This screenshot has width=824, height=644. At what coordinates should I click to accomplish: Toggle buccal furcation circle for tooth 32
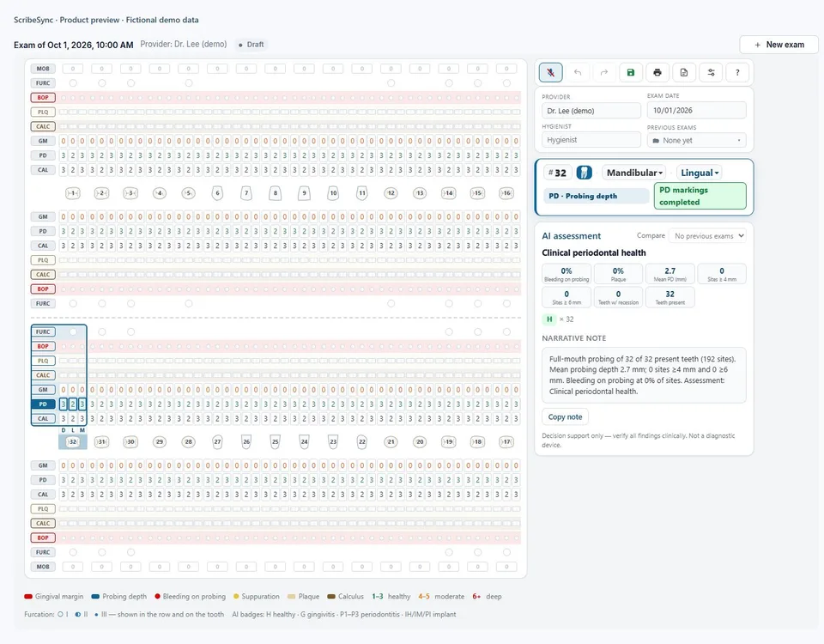click(x=73, y=552)
